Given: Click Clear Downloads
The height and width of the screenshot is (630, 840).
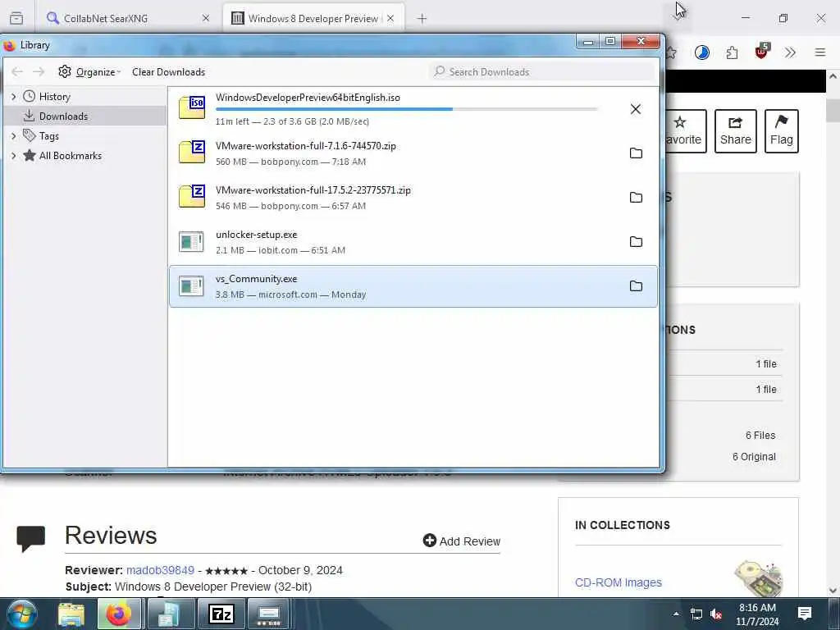Looking at the screenshot, I should (x=169, y=72).
